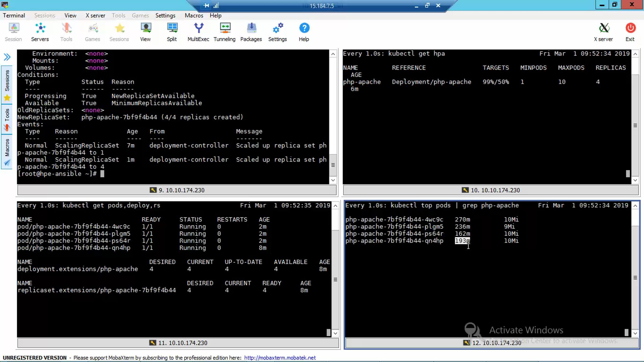Click scrollbar thumb in terminal 9 pane
Image resolution: width=644 pixels, height=362 pixels.
tap(333, 165)
